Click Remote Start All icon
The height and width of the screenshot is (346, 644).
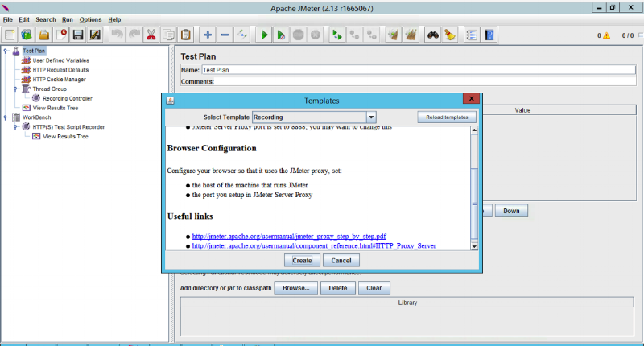tap(337, 35)
